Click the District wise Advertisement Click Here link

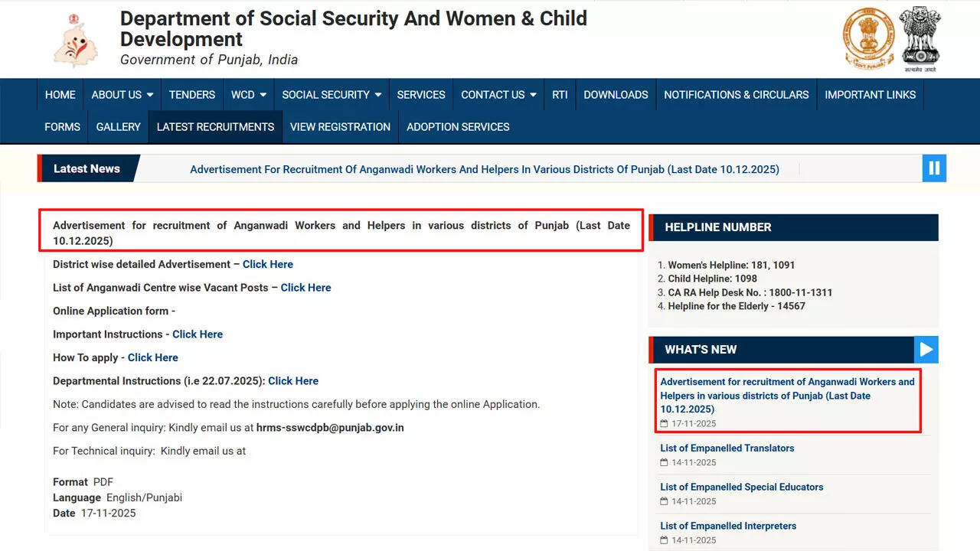[268, 264]
